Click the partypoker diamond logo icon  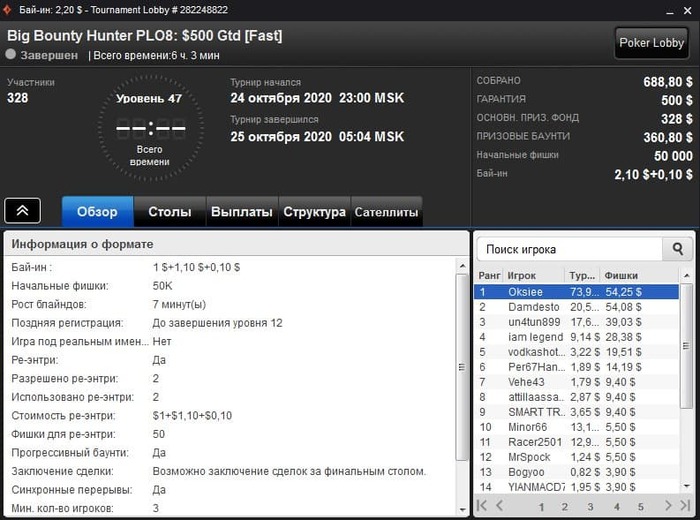tap(7, 9)
